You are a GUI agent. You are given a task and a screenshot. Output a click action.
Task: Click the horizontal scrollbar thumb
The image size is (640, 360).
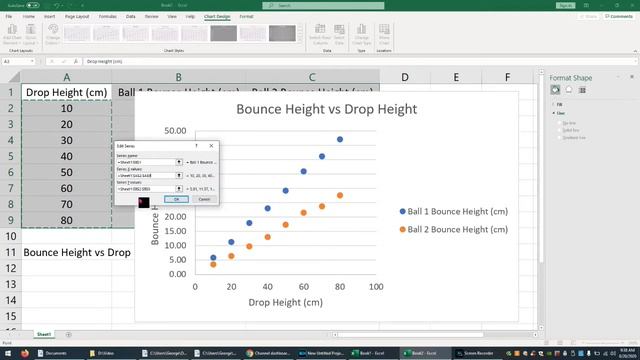pyautogui.click(x=410, y=335)
